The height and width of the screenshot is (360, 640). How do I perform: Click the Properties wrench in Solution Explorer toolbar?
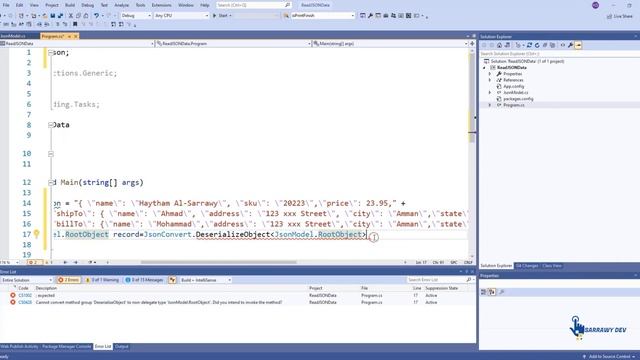pos(570,45)
